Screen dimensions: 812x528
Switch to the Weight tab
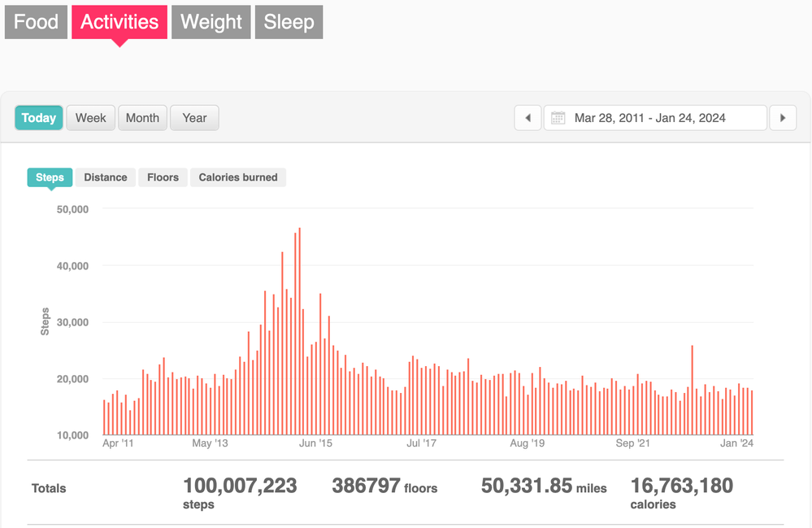tap(211, 22)
